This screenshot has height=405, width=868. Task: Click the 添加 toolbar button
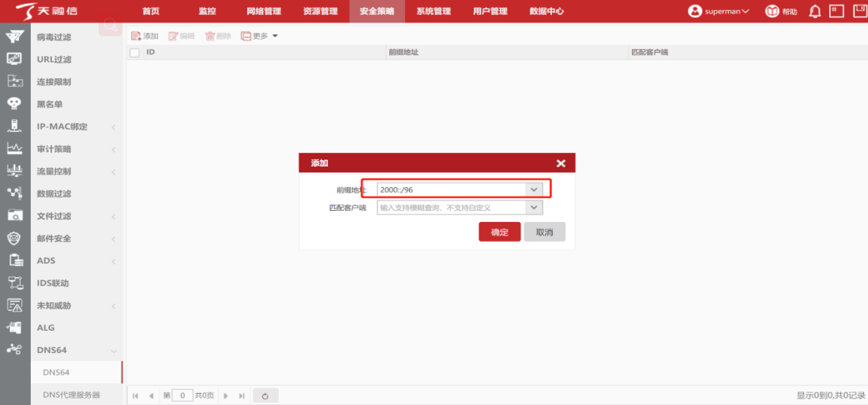145,36
